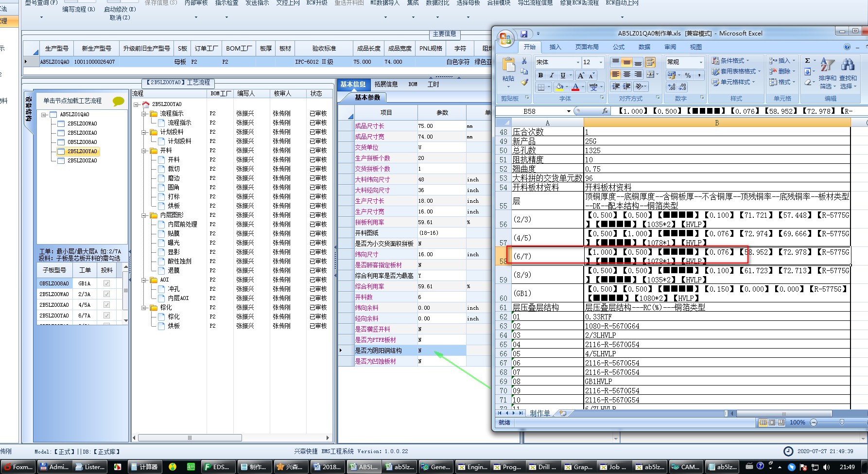Apply bold formatting in Excel
The height and width of the screenshot is (474, 868).
tap(540, 75)
